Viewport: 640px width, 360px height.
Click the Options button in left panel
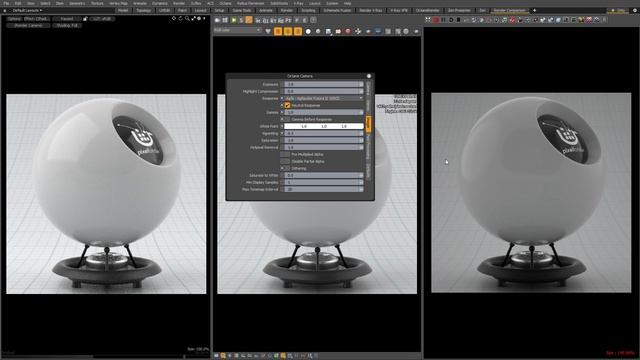pos(14,19)
